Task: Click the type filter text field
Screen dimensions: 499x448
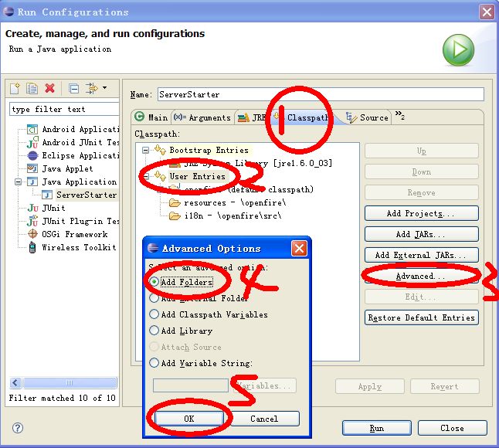Action: (x=64, y=109)
